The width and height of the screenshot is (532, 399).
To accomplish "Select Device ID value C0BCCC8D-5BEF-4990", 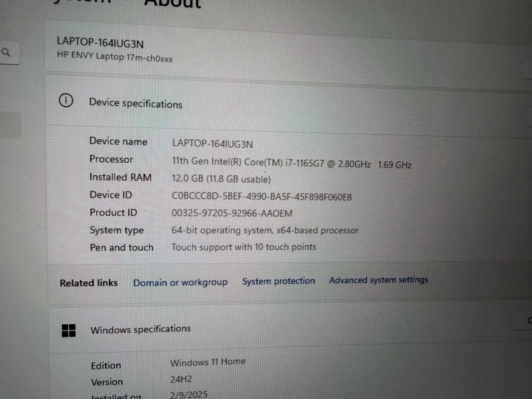I will (x=262, y=197).
